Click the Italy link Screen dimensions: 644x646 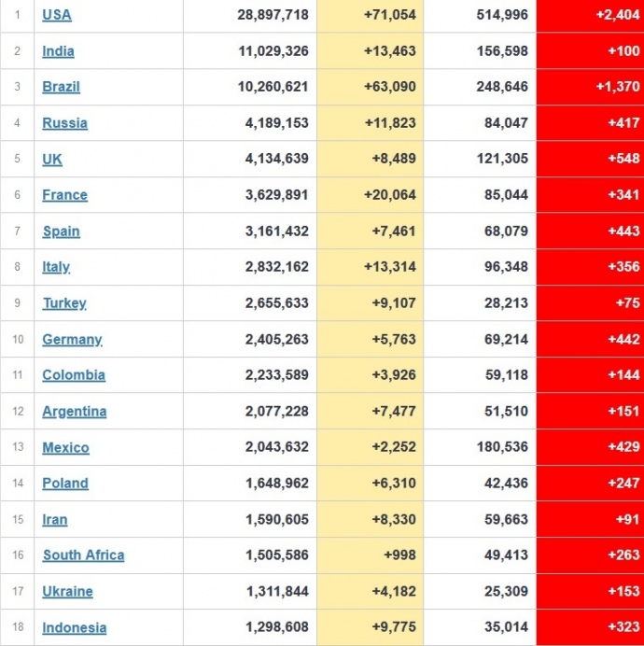click(56, 267)
